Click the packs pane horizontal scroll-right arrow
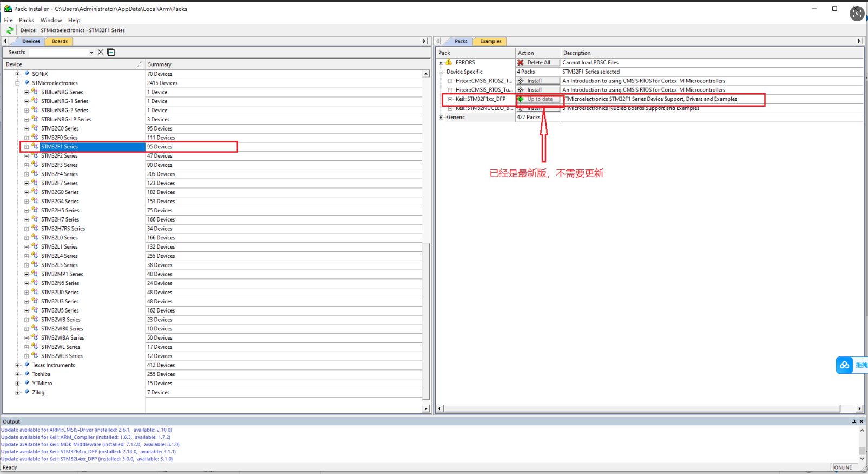 tap(859, 408)
